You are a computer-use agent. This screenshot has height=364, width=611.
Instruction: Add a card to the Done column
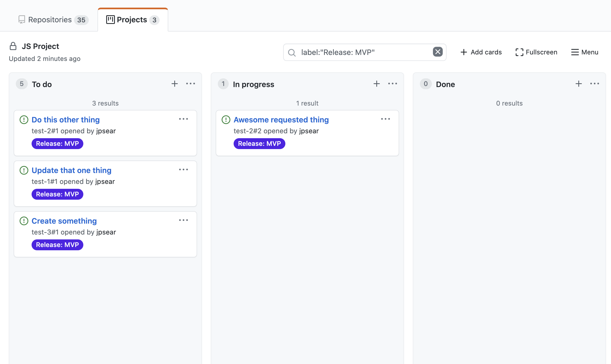coord(579,84)
